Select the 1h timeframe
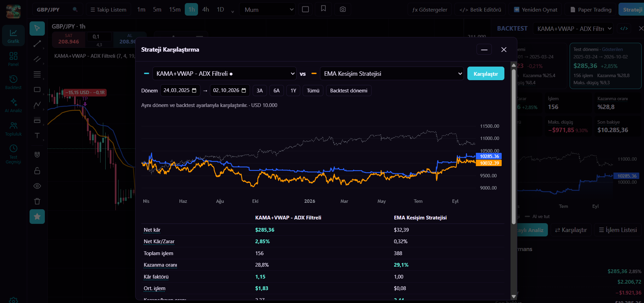 192,10
